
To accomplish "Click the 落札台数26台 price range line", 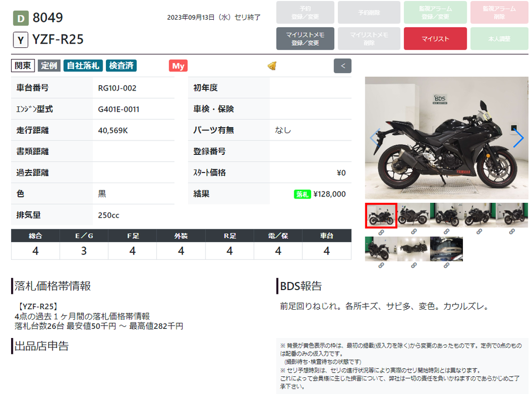I will tap(99, 326).
